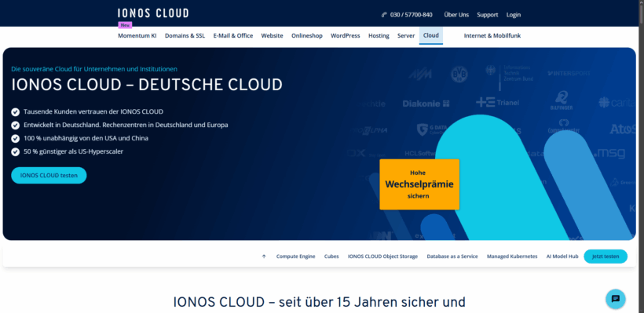Click the BVB club logo

click(459, 75)
